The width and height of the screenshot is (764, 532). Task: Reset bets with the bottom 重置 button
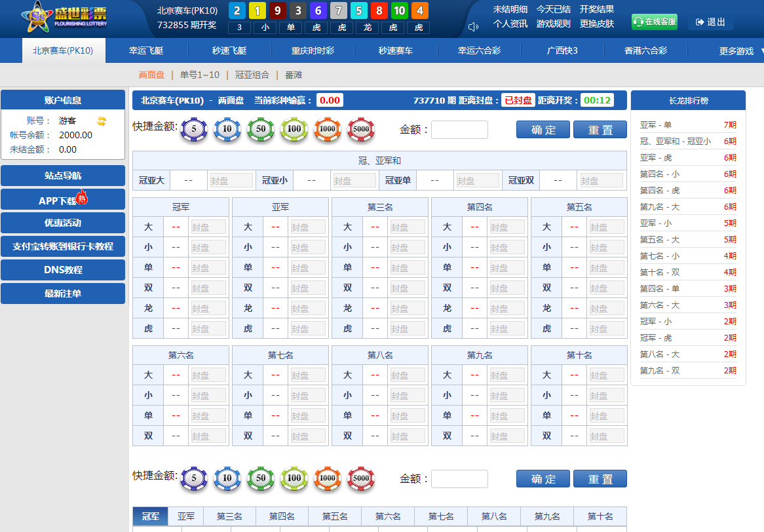pos(600,479)
